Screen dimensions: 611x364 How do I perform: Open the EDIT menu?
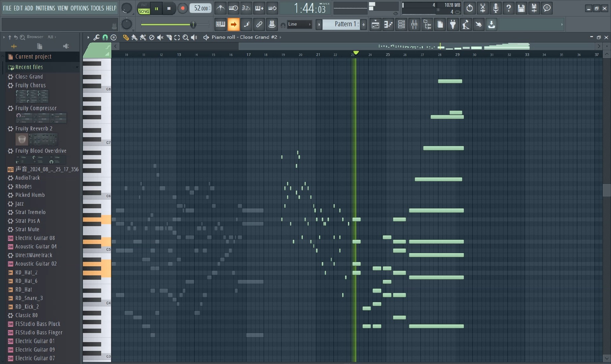[x=18, y=8]
